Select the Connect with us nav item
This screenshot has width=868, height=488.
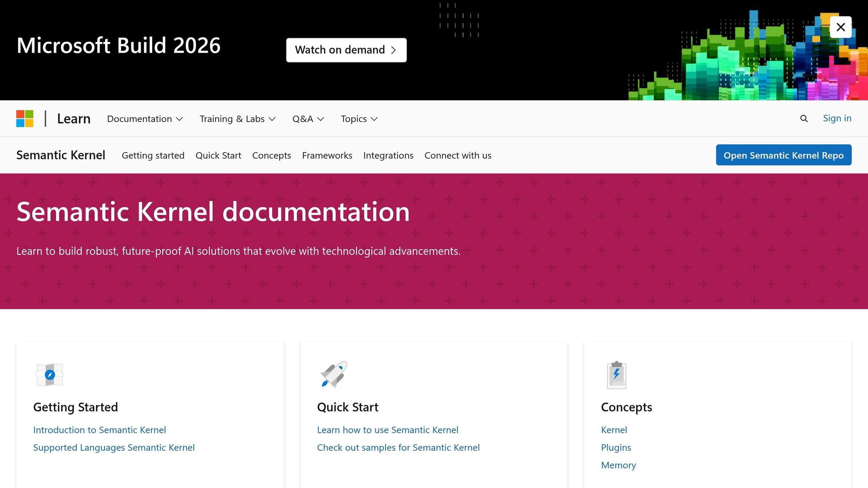coord(458,155)
